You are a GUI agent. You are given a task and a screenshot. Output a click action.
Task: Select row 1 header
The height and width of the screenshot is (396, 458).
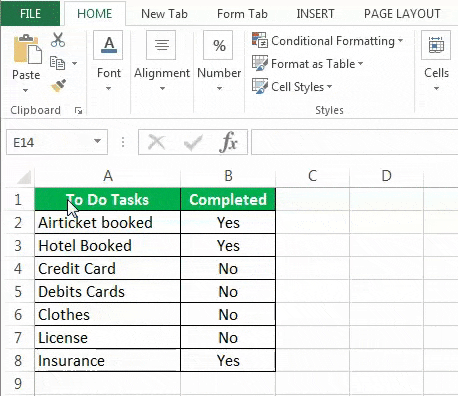(x=18, y=200)
